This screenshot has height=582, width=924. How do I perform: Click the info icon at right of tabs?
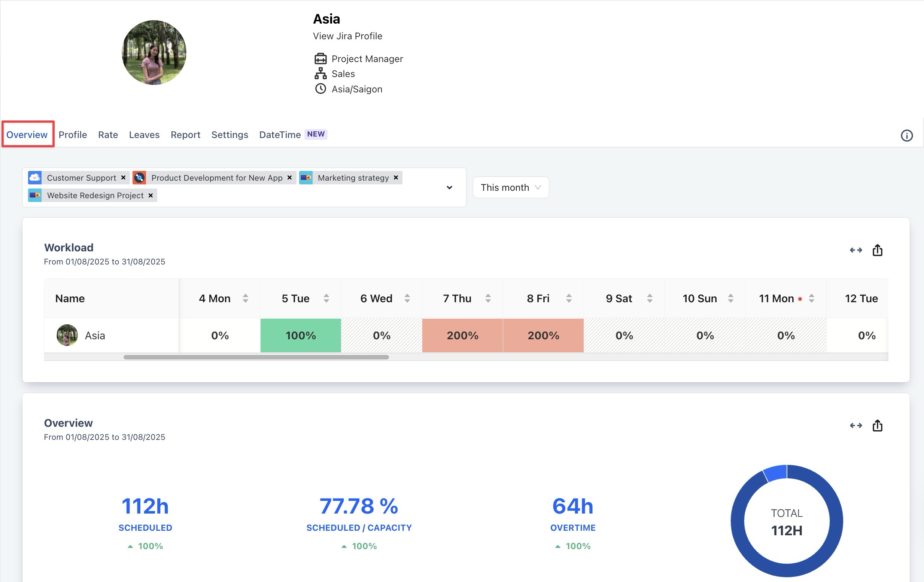[906, 135]
